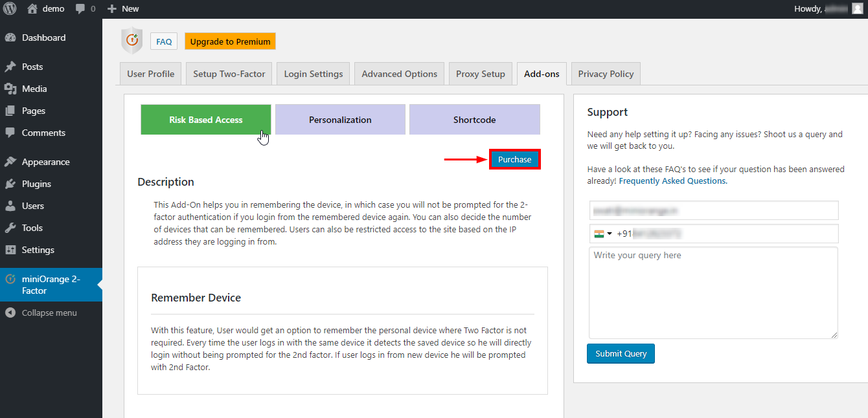
Task: Open the Appearance menu
Action: pos(51,162)
